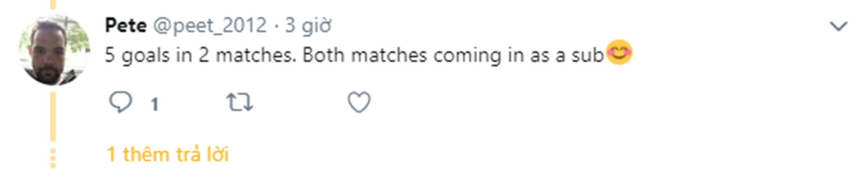Click the retweet arrows icon

[240, 102]
